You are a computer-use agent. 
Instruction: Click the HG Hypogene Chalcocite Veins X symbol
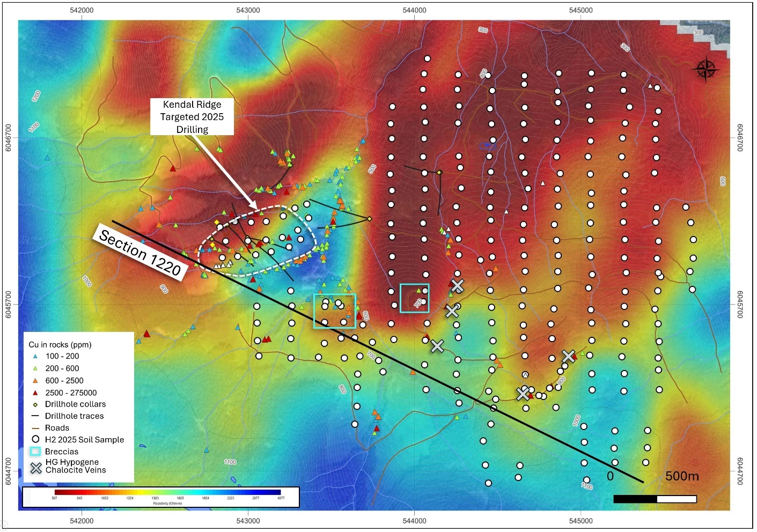pos(36,468)
